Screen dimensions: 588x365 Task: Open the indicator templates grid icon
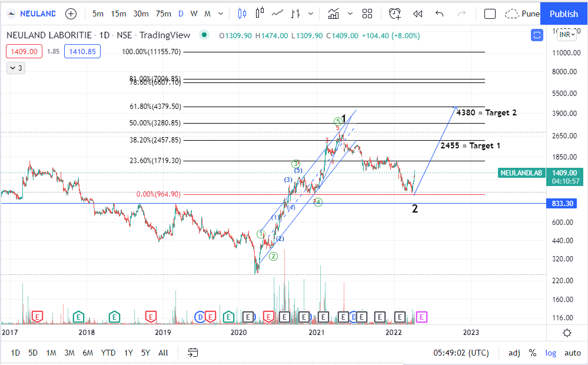point(367,14)
